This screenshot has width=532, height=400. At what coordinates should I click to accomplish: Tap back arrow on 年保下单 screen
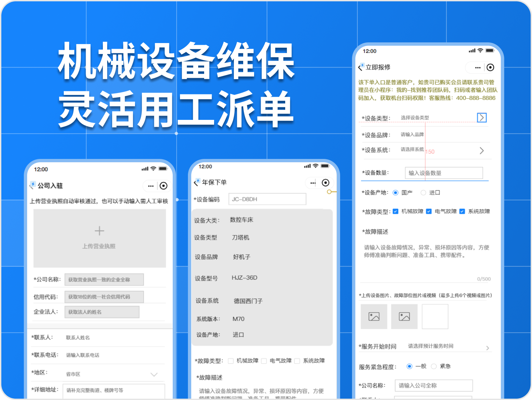tap(197, 182)
